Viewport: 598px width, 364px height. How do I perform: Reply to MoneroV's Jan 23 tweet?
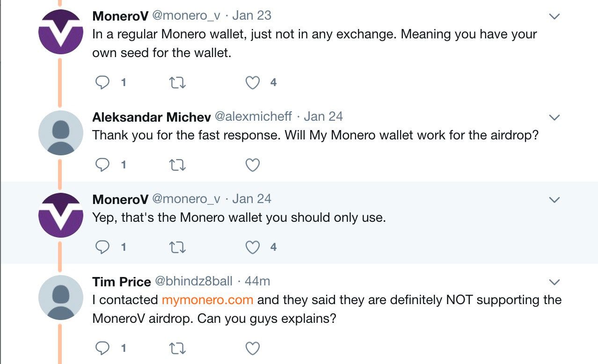pos(102,82)
